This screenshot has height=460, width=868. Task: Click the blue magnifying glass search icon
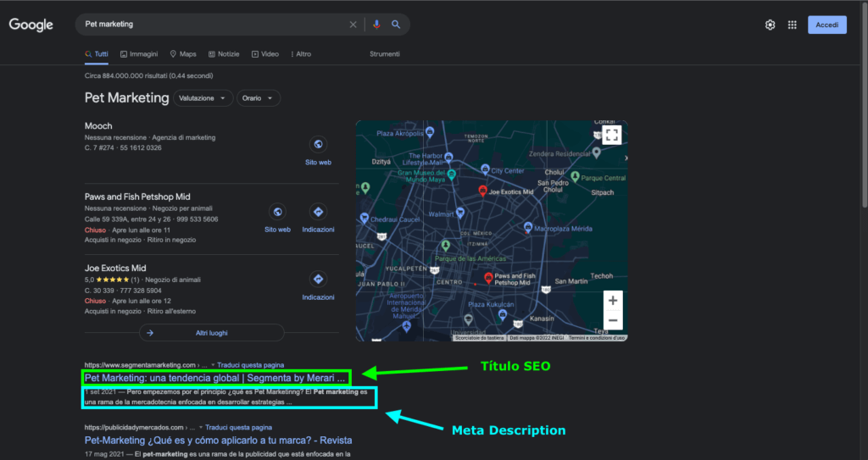(x=396, y=25)
